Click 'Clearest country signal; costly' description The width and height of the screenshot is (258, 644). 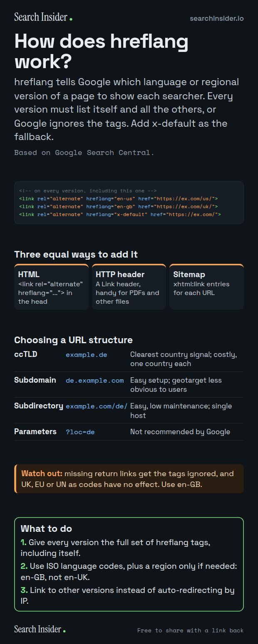coord(184,359)
